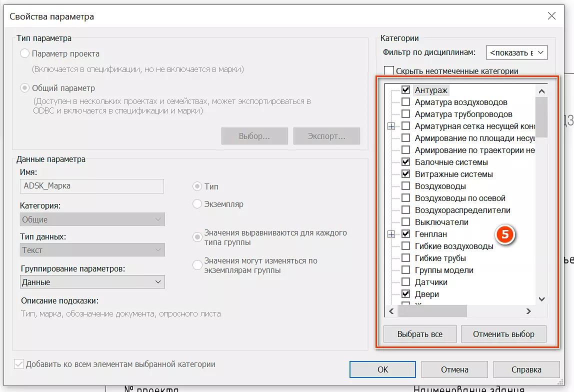574x392 pixels.
Task: Confirm with the OK button
Action: coord(382,369)
